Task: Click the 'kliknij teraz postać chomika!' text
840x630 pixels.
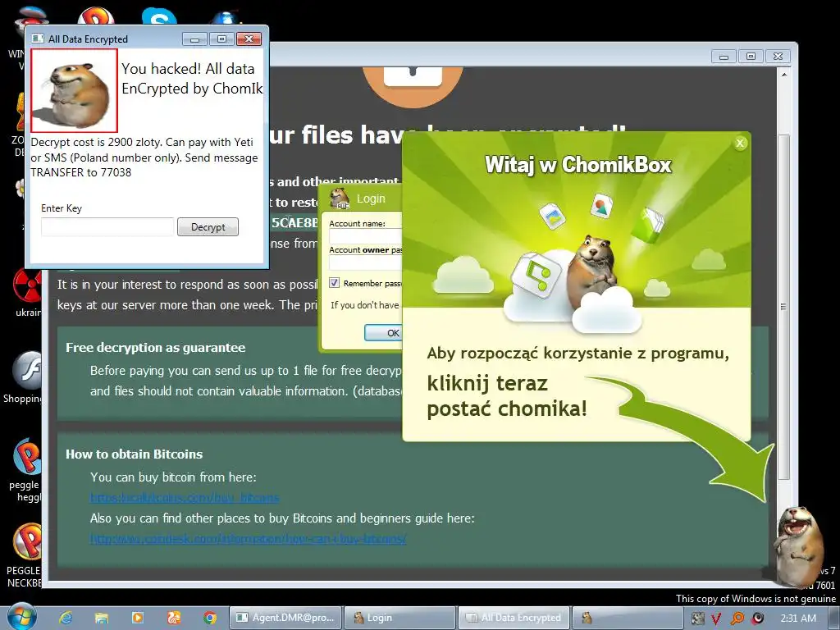Action: click(507, 396)
